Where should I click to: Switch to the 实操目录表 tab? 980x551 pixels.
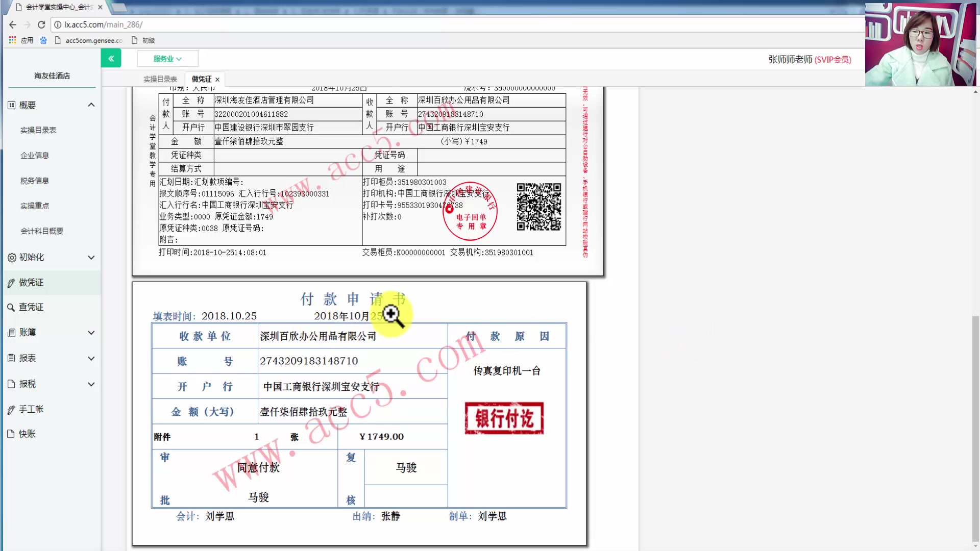click(x=160, y=79)
